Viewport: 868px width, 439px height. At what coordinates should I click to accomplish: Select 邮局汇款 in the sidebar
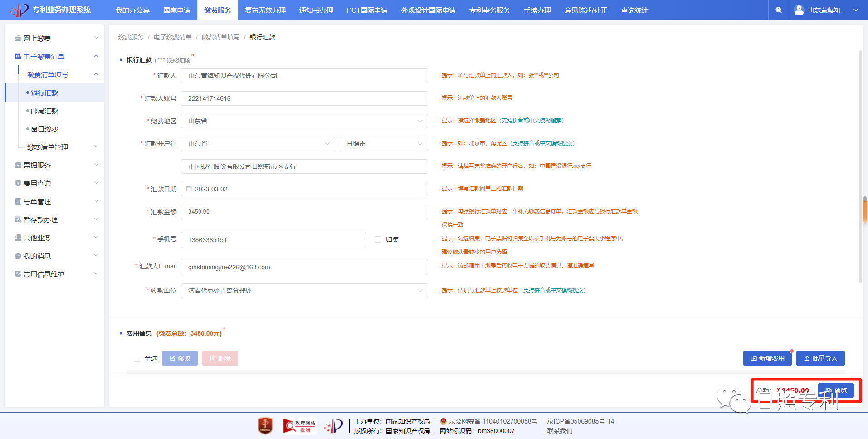(44, 111)
